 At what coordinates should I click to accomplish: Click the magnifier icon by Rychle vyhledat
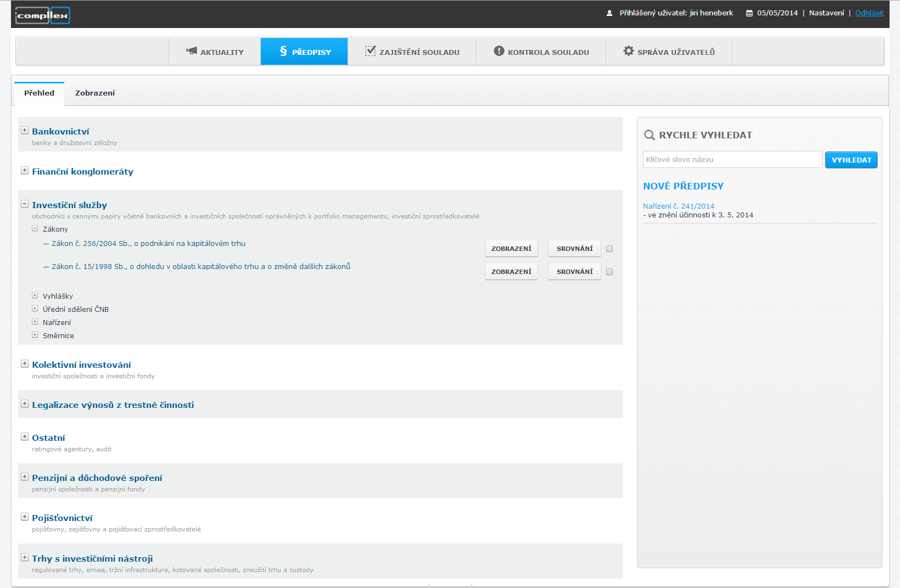(650, 135)
